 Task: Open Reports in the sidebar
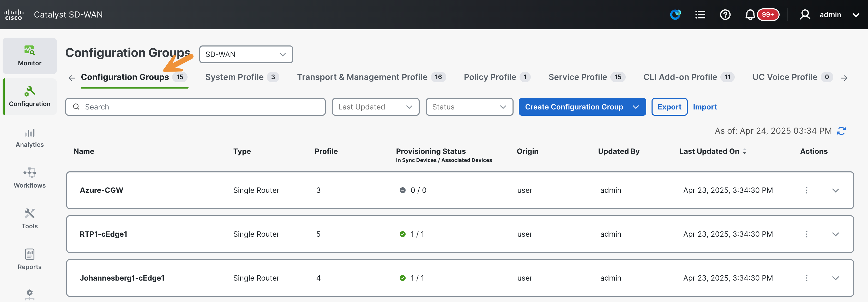[x=30, y=259]
